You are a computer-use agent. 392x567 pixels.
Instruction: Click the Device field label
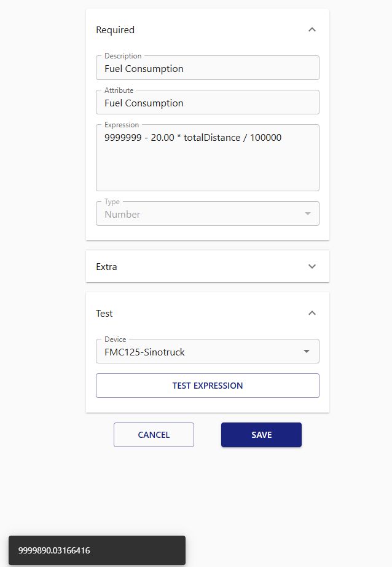pos(116,339)
